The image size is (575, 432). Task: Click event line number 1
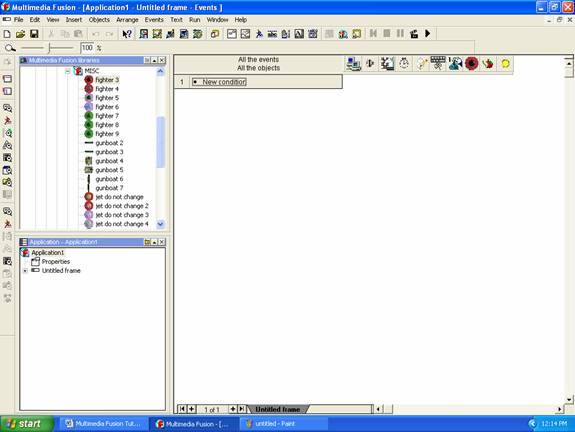(x=182, y=82)
